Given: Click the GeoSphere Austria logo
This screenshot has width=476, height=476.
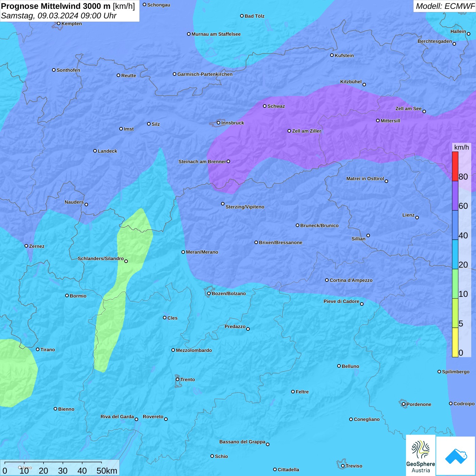Looking at the screenshot, I should click(x=421, y=456).
